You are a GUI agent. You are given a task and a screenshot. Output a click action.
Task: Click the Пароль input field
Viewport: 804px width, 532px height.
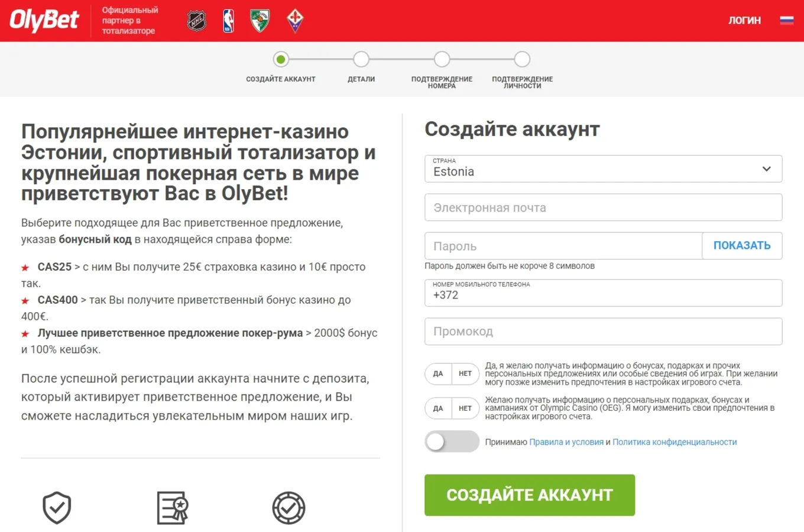563,246
